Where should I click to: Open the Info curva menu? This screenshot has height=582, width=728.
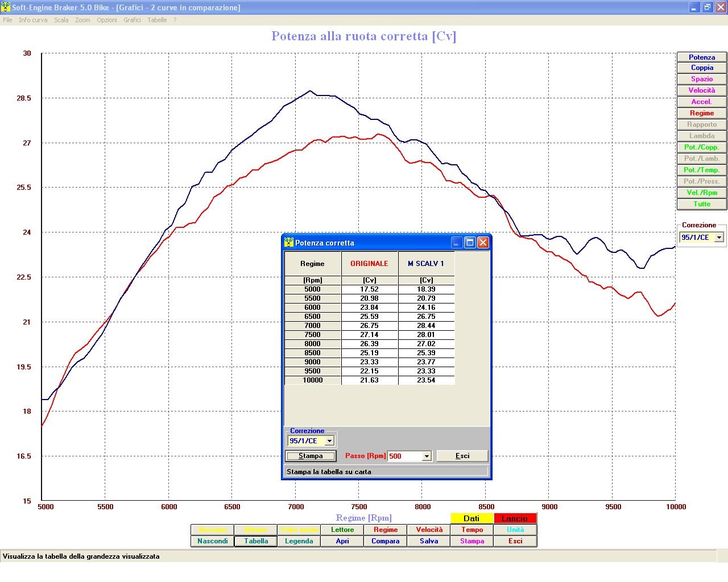pyautogui.click(x=33, y=20)
